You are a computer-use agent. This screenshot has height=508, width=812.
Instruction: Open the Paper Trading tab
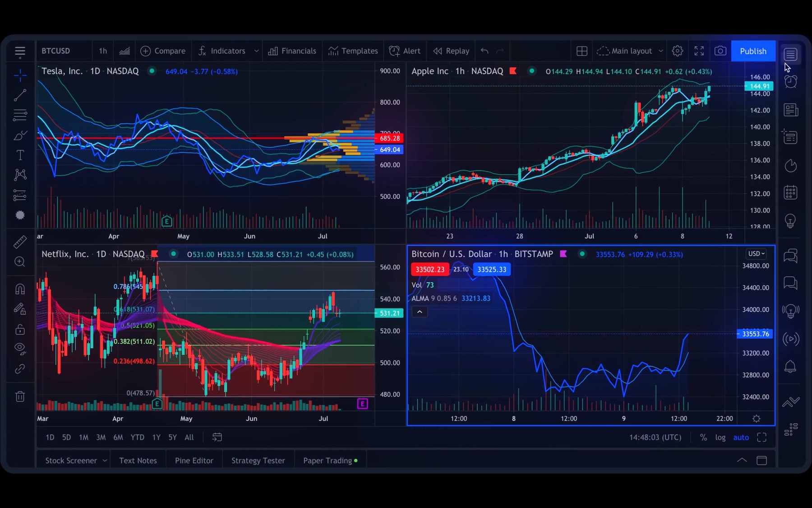tap(330, 461)
